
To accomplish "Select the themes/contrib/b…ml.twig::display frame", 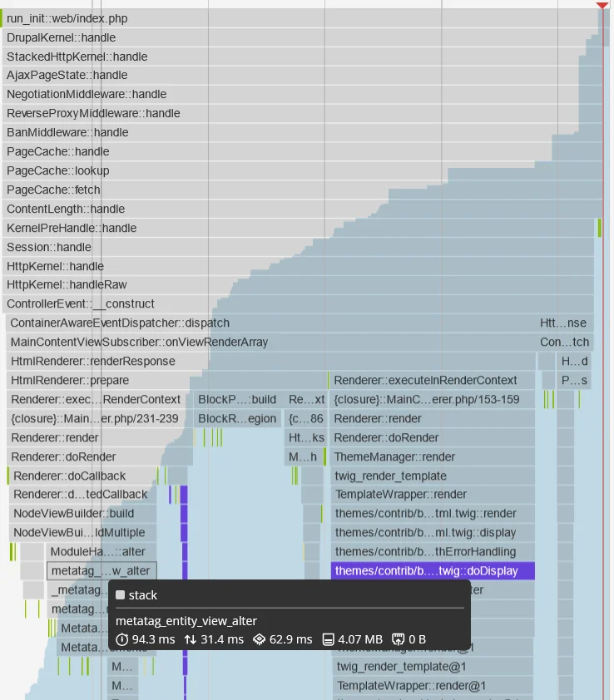I will coord(433,532).
